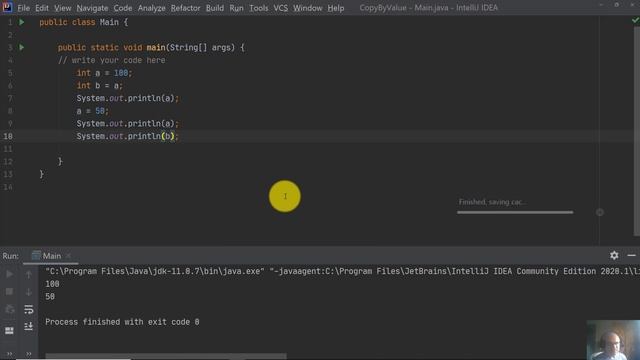640x360 pixels.
Task: Click the console horizontal scrollbar
Action: coord(166,356)
